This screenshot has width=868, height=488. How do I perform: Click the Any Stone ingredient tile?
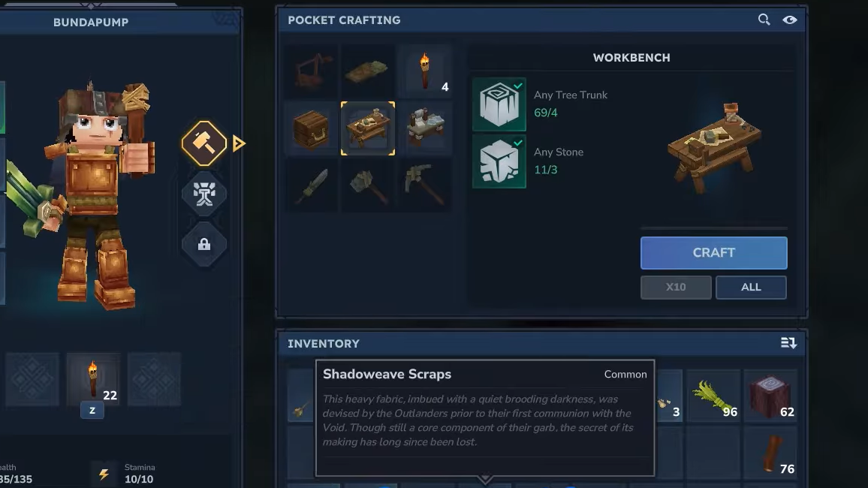click(499, 161)
